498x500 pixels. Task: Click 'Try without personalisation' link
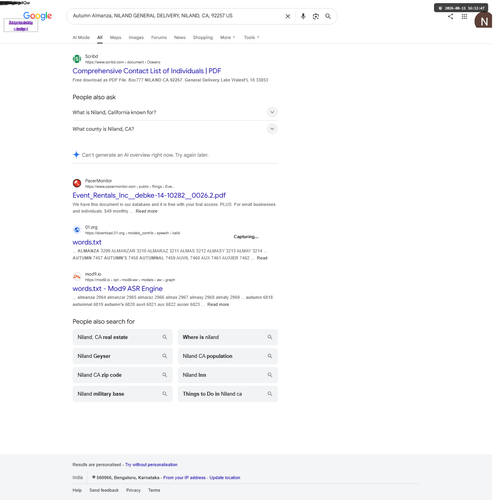151,465
